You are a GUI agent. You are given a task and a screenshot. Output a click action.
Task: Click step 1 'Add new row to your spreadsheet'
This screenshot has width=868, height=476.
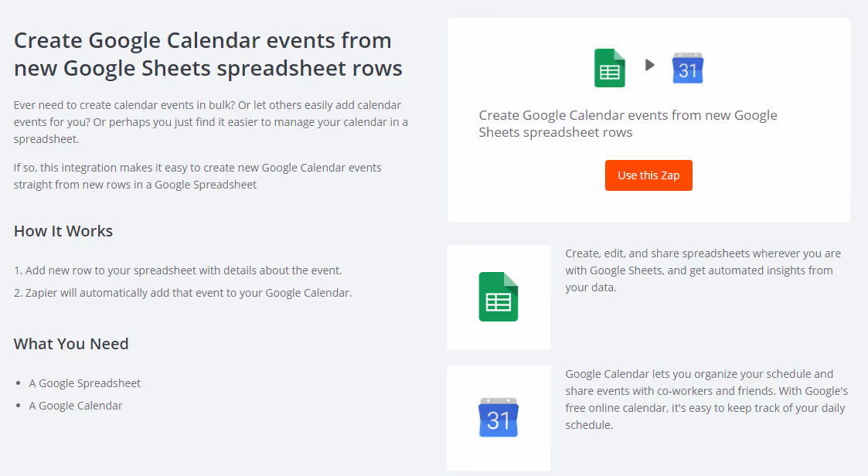click(x=178, y=270)
